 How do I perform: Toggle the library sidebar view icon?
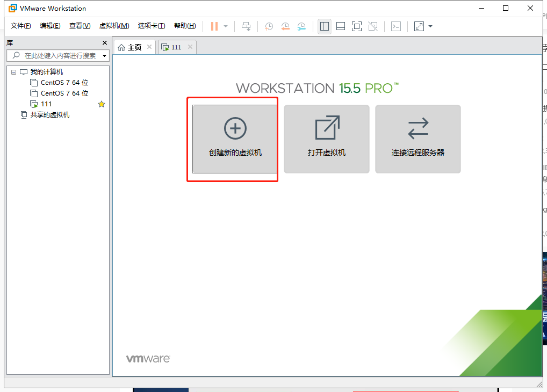pos(325,26)
